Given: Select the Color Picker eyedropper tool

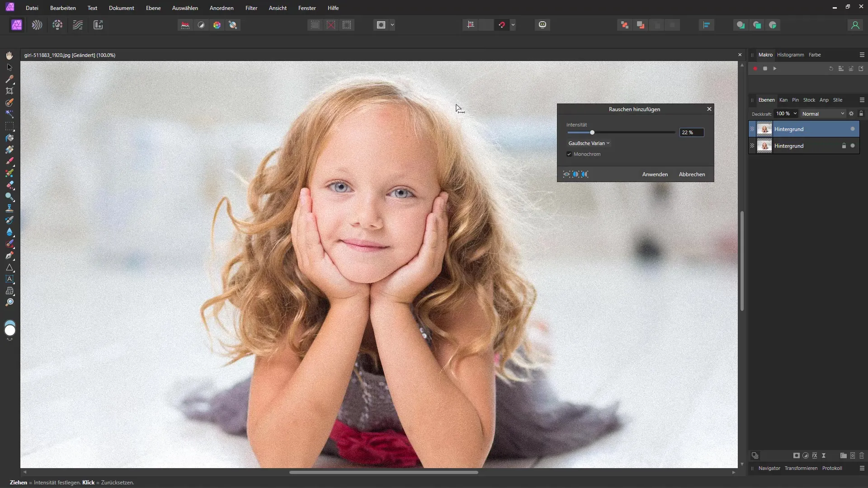Looking at the screenshot, I should (x=9, y=79).
